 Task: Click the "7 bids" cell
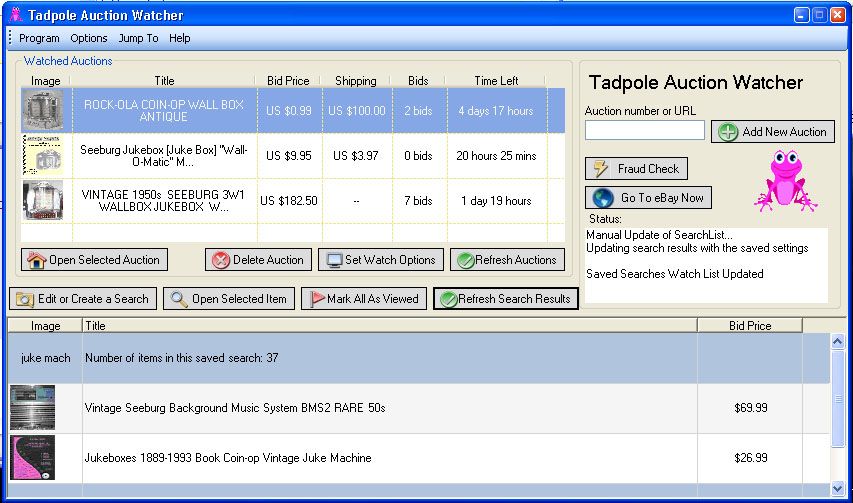[418, 201]
